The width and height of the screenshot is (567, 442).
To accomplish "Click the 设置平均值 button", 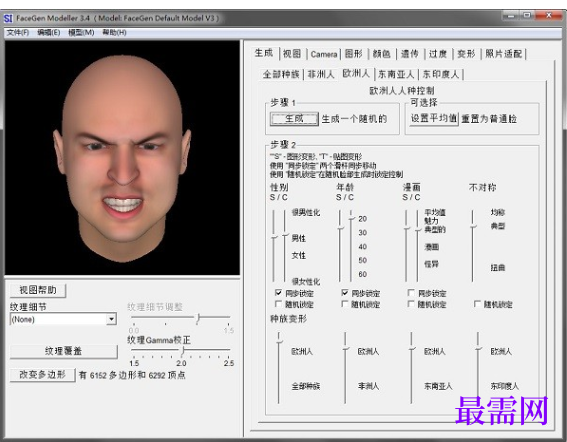I will coord(433,119).
